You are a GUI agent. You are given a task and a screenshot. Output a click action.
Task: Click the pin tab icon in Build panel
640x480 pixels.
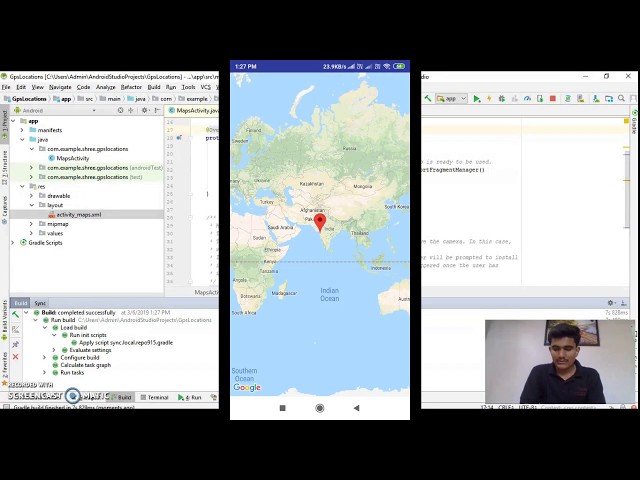[15, 344]
